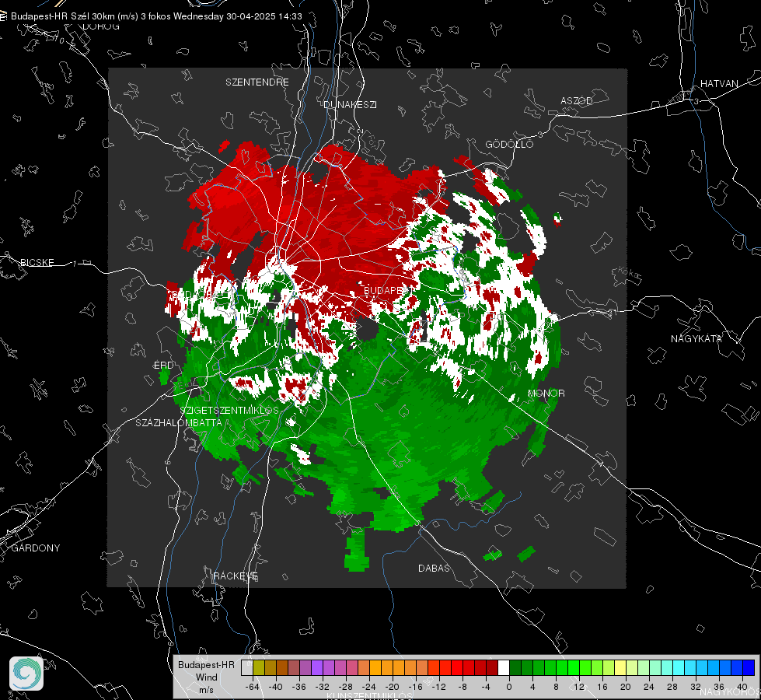
Task: Select the SZENTENDRE town label
Action: [x=257, y=82]
